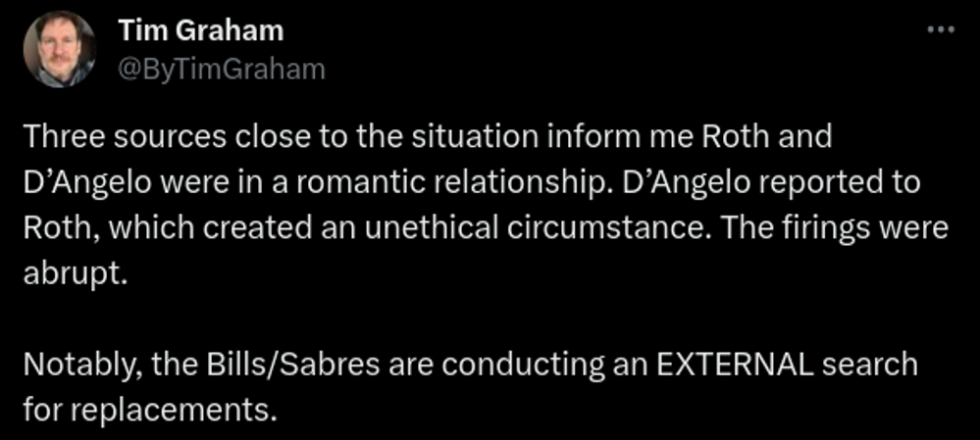The image size is (980, 440).
Task: Select the word EXTERNAL in the tweet
Action: [735, 366]
